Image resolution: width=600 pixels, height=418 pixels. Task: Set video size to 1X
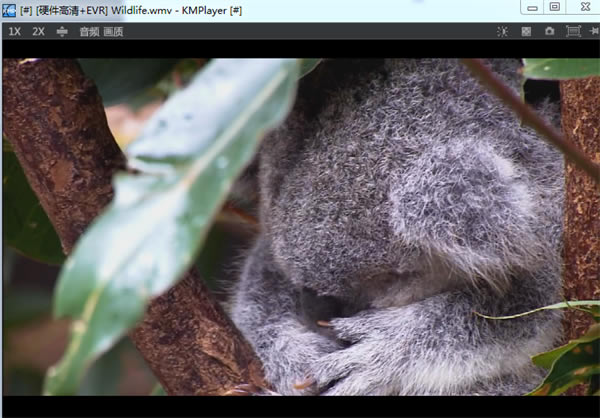click(x=14, y=31)
